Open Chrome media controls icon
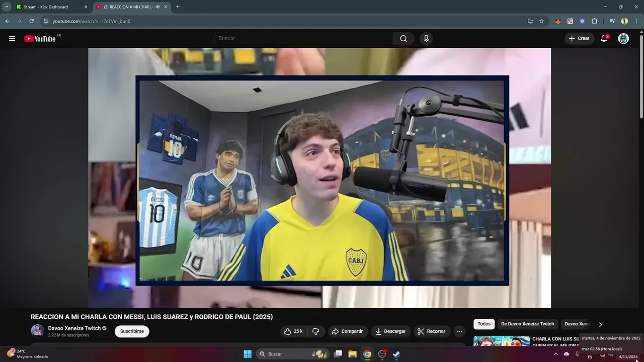 click(x=612, y=21)
